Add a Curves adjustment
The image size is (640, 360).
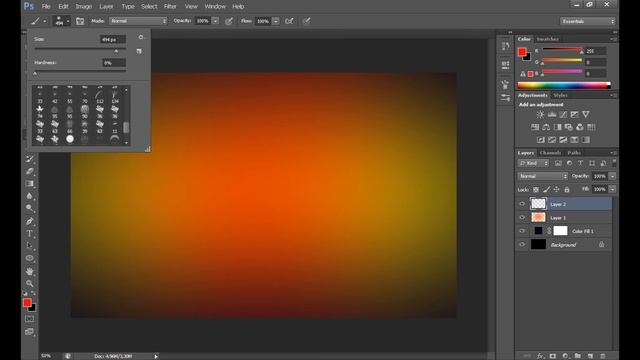tap(563, 115)
